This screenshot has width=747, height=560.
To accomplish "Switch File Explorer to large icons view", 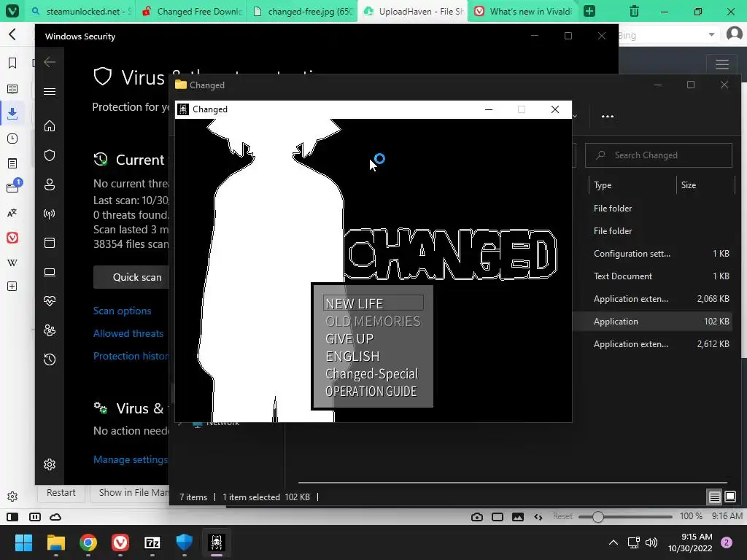I will point(730,497).
